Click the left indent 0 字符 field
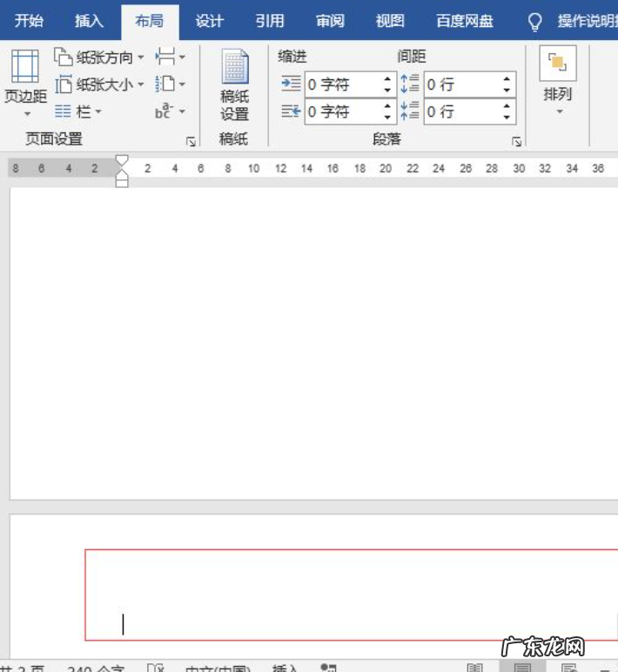Screen dimensions: 618x672 click(341, 85)
